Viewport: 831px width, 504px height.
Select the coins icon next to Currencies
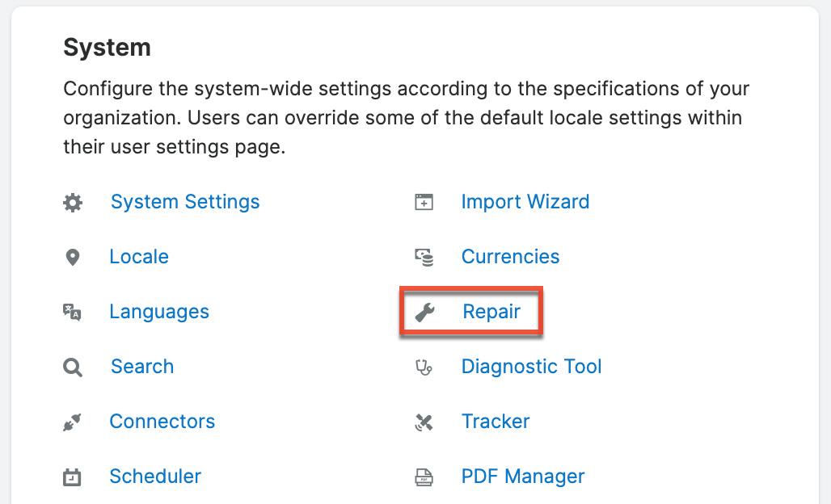[x=423, y=257]
